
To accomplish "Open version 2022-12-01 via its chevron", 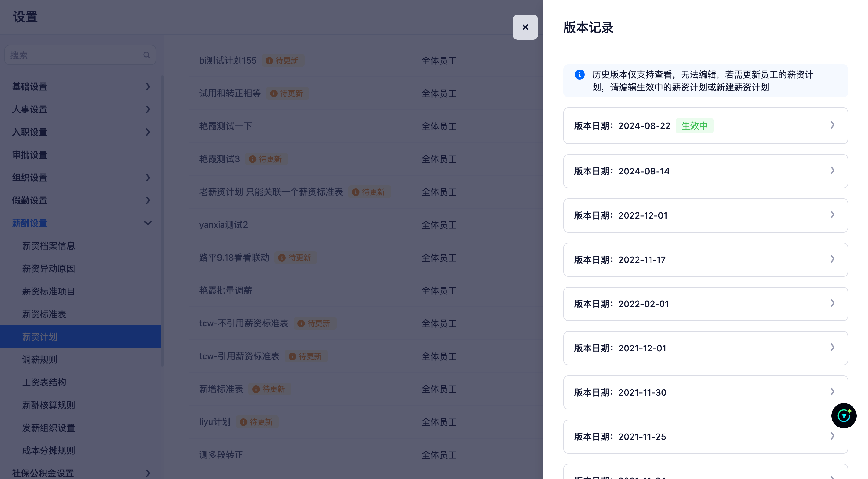I will (832, 215).
